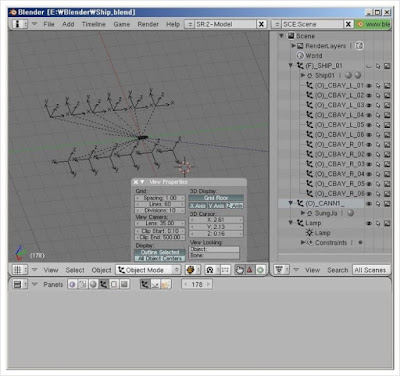
Task: Click the Clip End 500.00 field
Action: coord(160,237)
